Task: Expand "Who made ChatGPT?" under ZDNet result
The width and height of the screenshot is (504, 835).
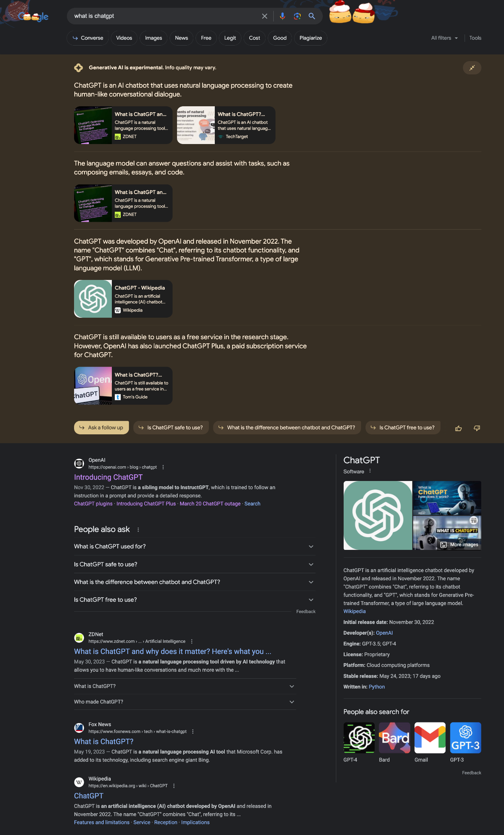Action: point(185,702)
